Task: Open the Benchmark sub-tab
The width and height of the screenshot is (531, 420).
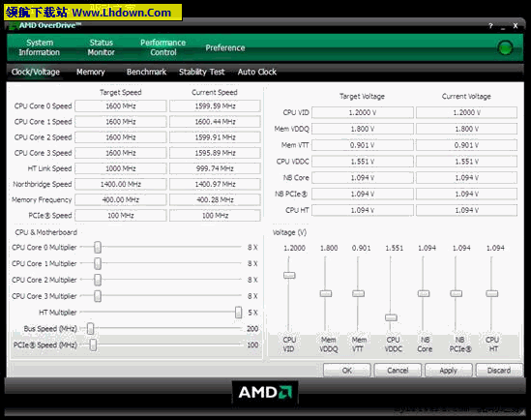Action: (146, 72)
